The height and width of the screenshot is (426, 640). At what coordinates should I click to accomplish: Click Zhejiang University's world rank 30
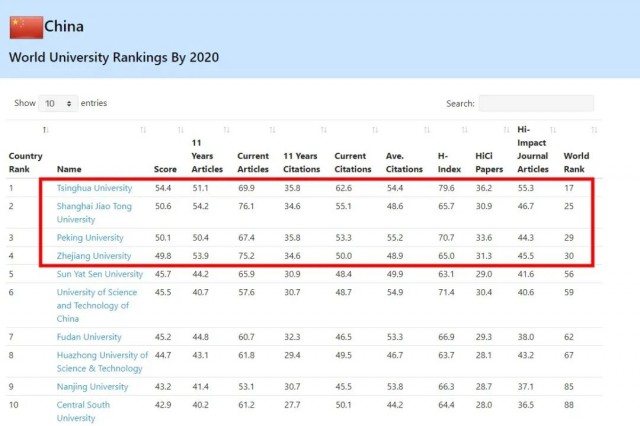click(x=569, y=256)
